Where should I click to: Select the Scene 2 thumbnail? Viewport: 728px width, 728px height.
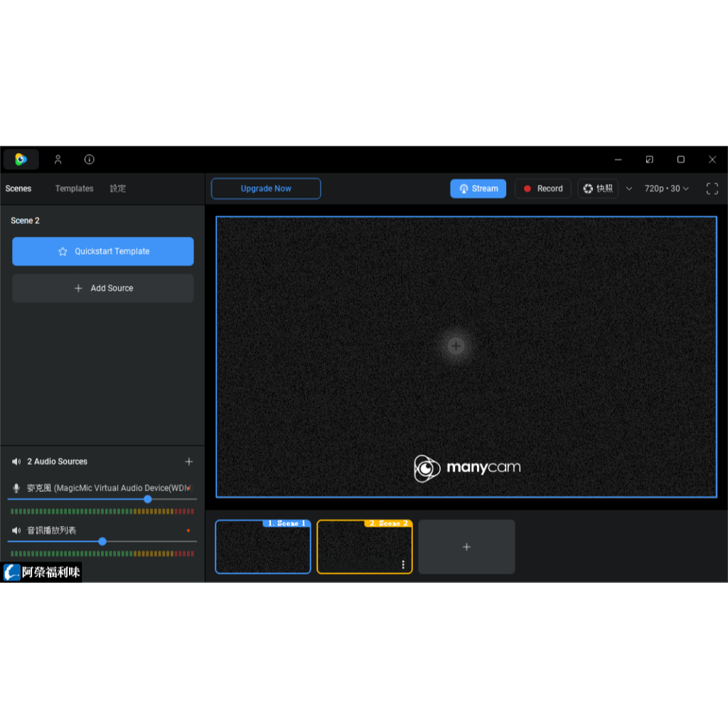click(365, 547)
